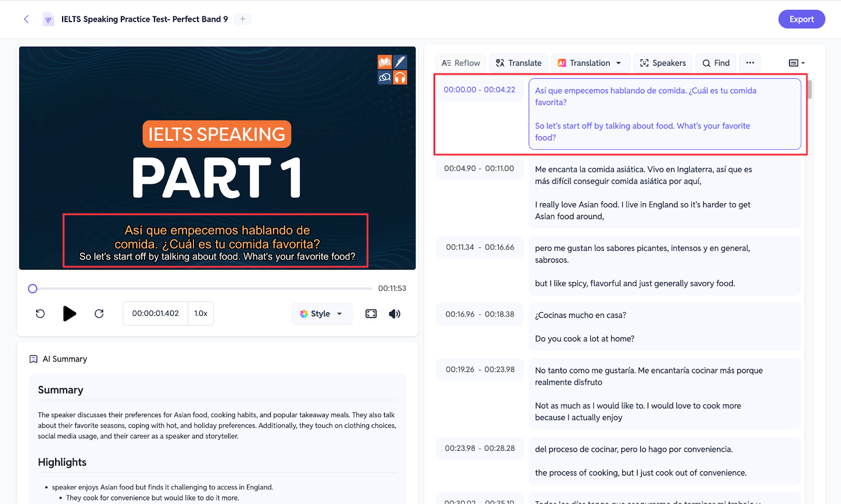Click the sub-bullet 'They cook for convenience'
This screenshot has width=841, height=504.
click(152, 498)
